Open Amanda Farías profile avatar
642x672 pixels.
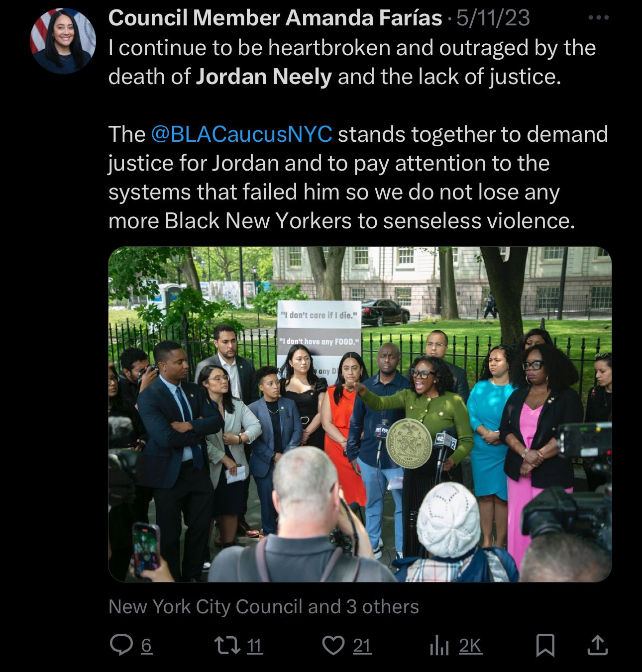click(63, 41)
